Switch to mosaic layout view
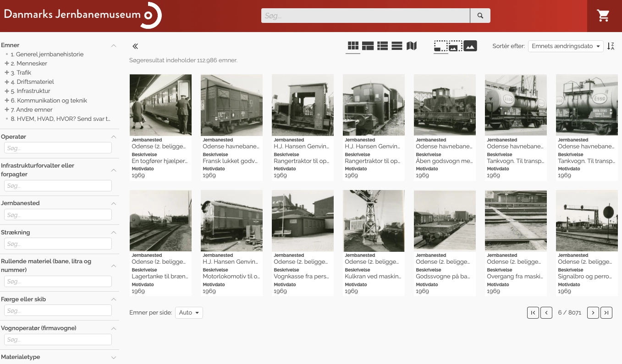 (368, 46)
